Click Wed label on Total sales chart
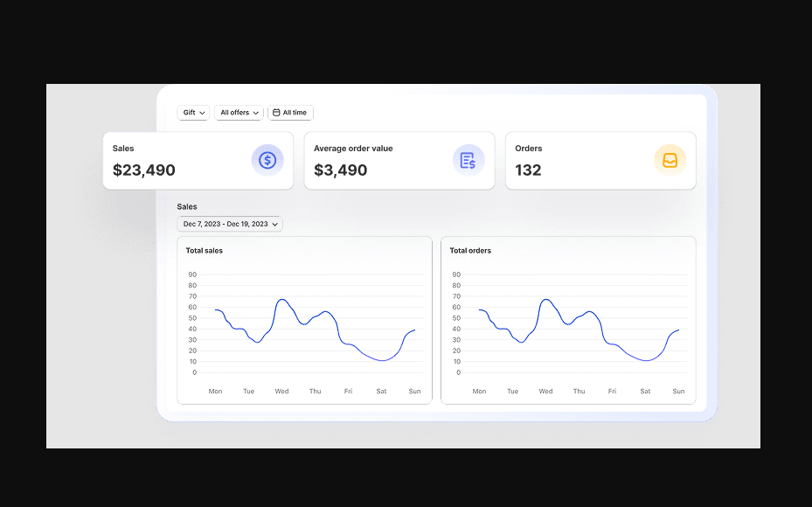The image size is (812, 507). (281, 391)
